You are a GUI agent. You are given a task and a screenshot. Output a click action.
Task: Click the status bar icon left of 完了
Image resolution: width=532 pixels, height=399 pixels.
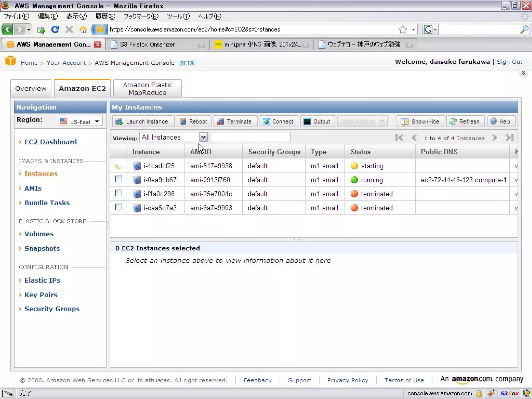(x=8, y=393)
